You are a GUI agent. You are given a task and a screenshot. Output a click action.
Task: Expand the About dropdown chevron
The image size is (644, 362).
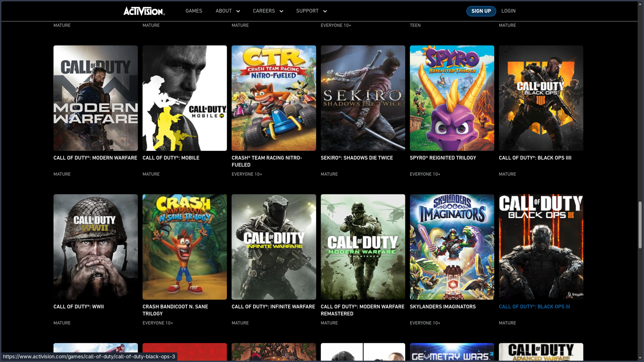pyautogui.click(x=238, y=11)
